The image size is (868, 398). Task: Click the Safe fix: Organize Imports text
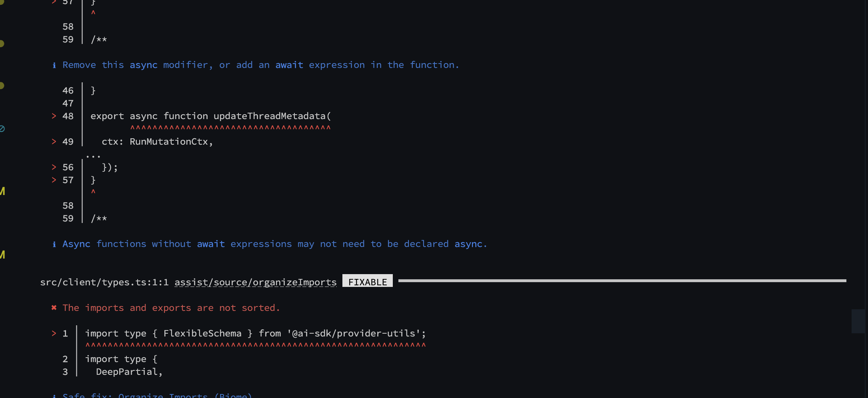coord(157,395)
